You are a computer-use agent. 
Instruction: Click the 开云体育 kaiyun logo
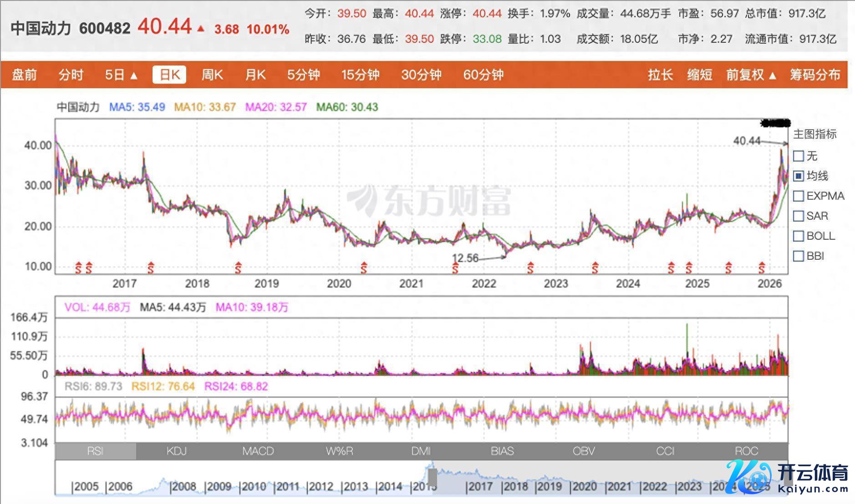coord(788,478)
